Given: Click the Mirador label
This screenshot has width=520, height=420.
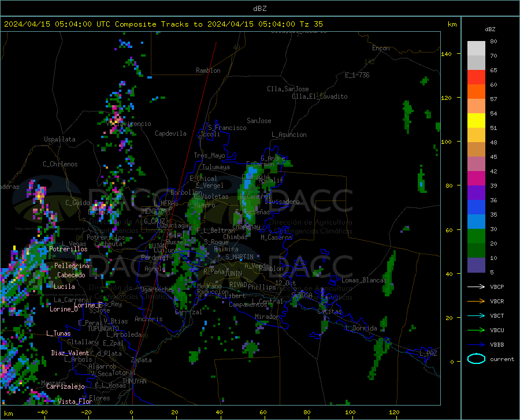Looking at the screenshot, I should click(267, 317).
